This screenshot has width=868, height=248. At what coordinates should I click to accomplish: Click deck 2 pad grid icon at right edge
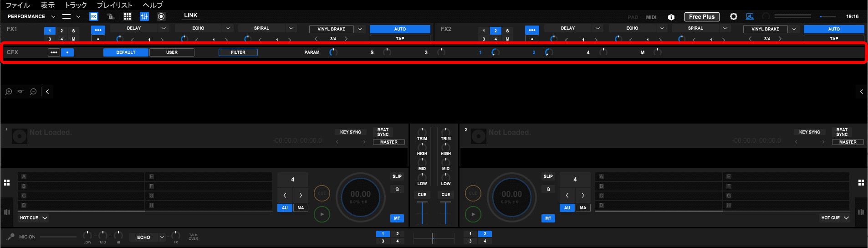coord(861,182)
